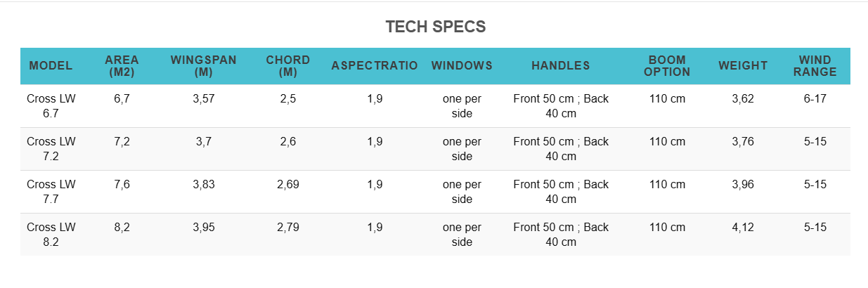The image size is (868, 288).
Task: Select the Cross LW 6.7 model cell
Action: 51,106
